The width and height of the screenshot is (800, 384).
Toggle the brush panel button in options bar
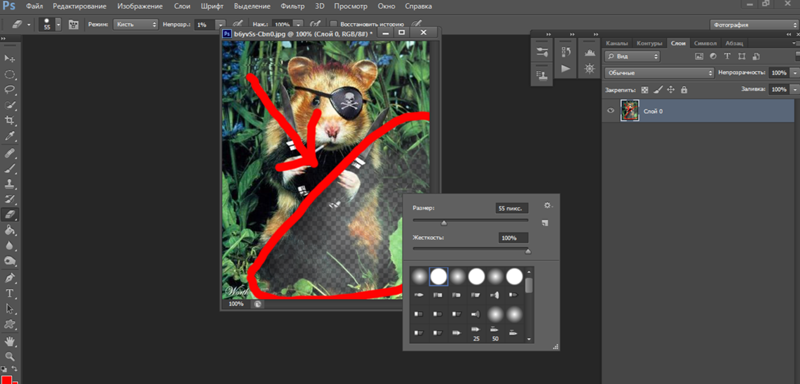tap(73, 24)
